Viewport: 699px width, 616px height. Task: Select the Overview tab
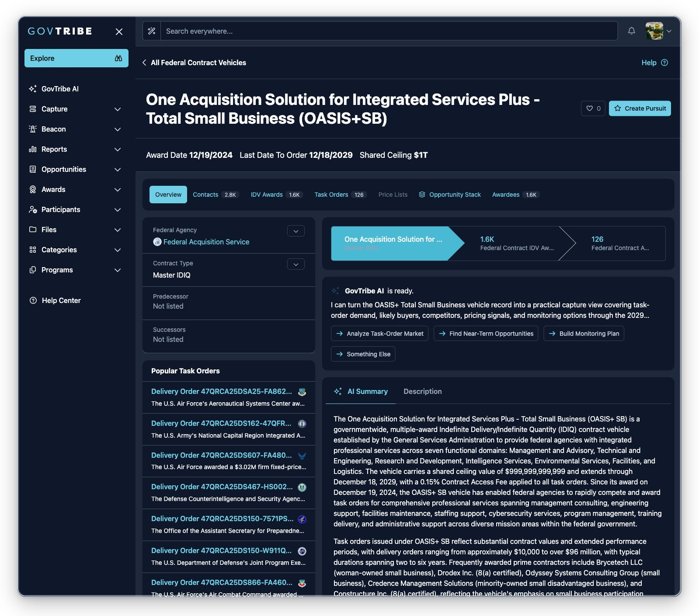168,195
